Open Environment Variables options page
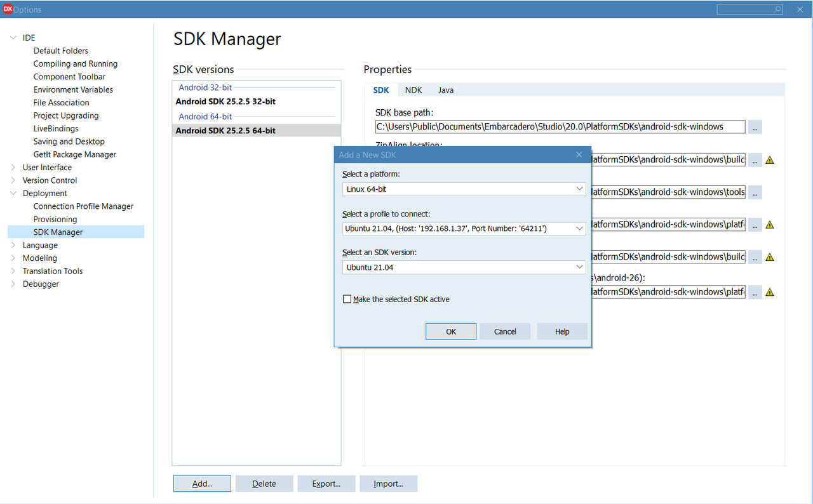 point(73,90)
